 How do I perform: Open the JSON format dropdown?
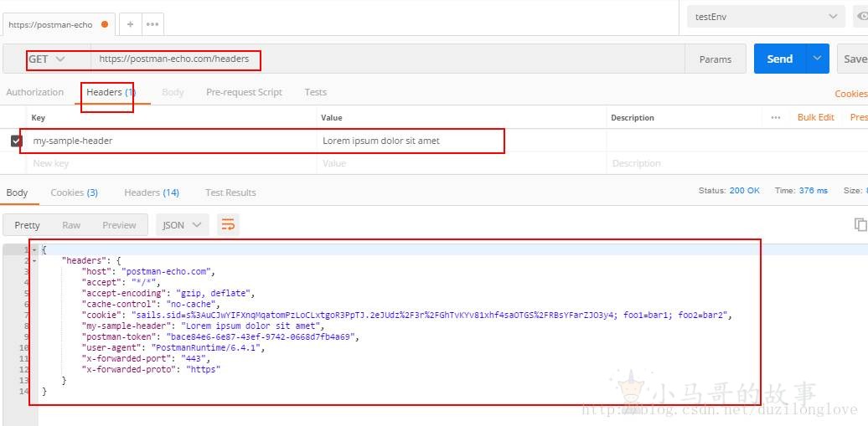click(182, 224)
